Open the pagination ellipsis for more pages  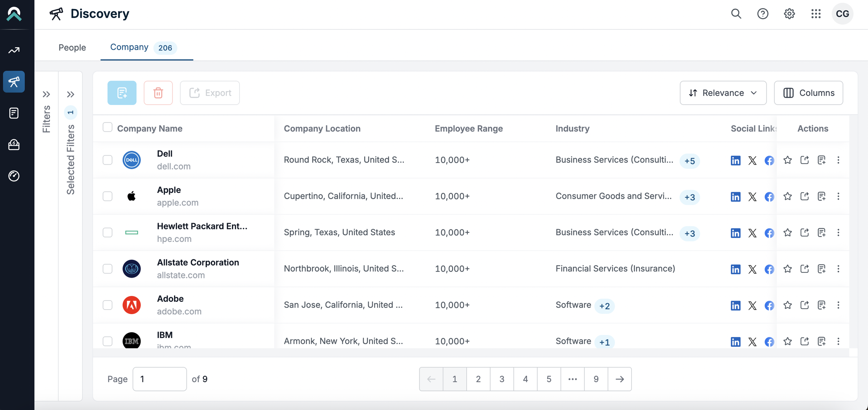tap(573, 379)
